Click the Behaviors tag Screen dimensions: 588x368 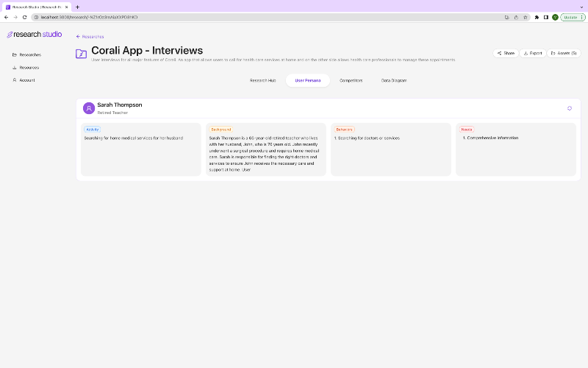(x=344, y=130)
